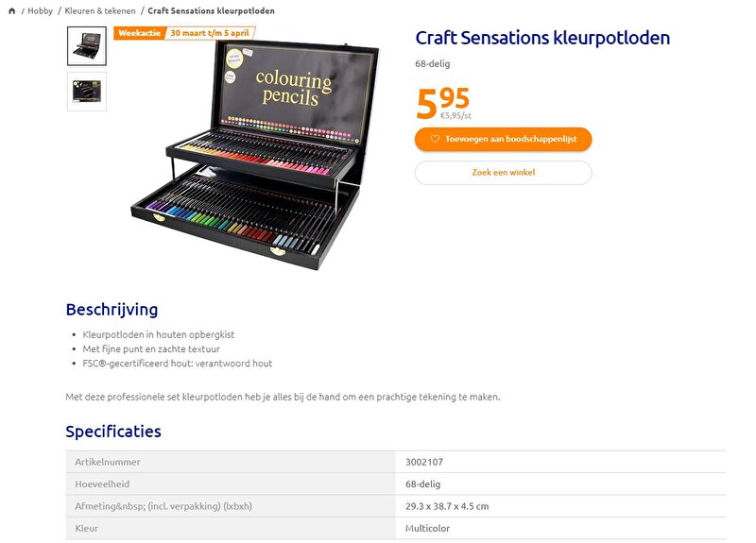The image size is (756, 543).
Task: Add product via Toevoegen aan boodschappenlijst
Action: tap(503, 139)
